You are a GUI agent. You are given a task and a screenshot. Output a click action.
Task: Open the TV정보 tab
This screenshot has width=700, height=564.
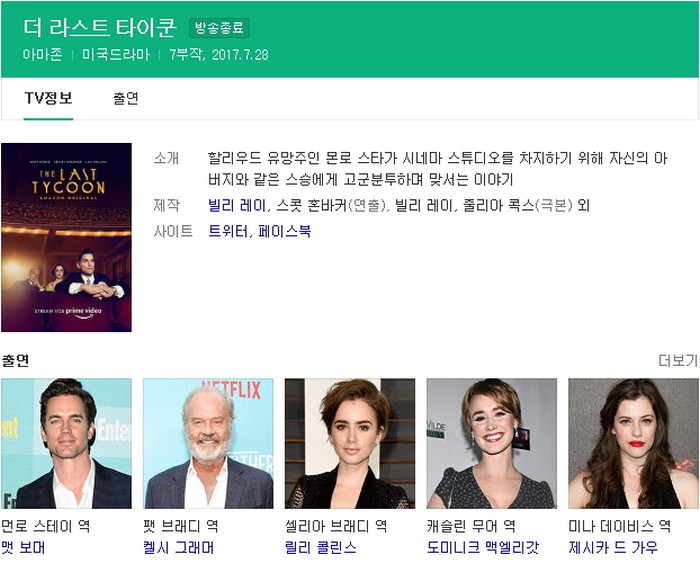coord(48,98)
